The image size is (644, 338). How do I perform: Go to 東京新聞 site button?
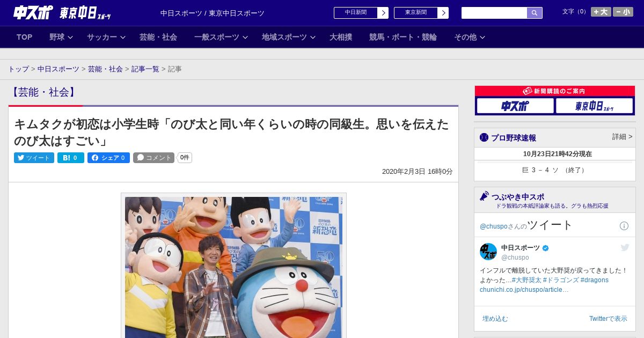click(x=415, y=13)
